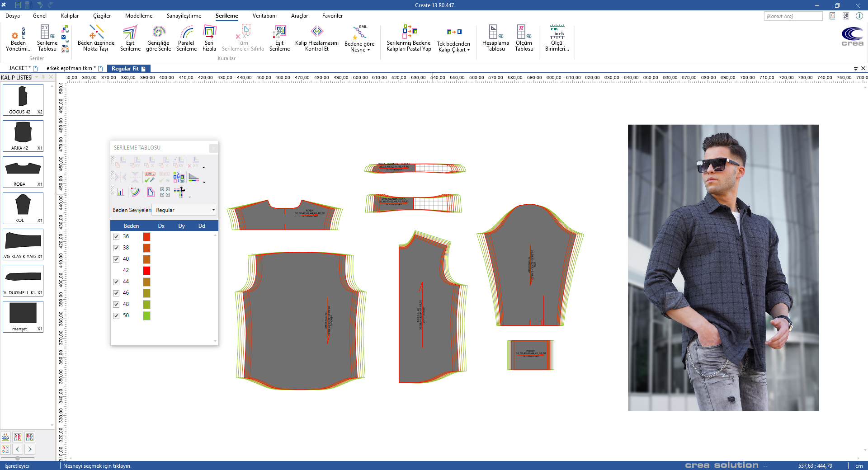Close the Serileme Tablosu panel

213,148
